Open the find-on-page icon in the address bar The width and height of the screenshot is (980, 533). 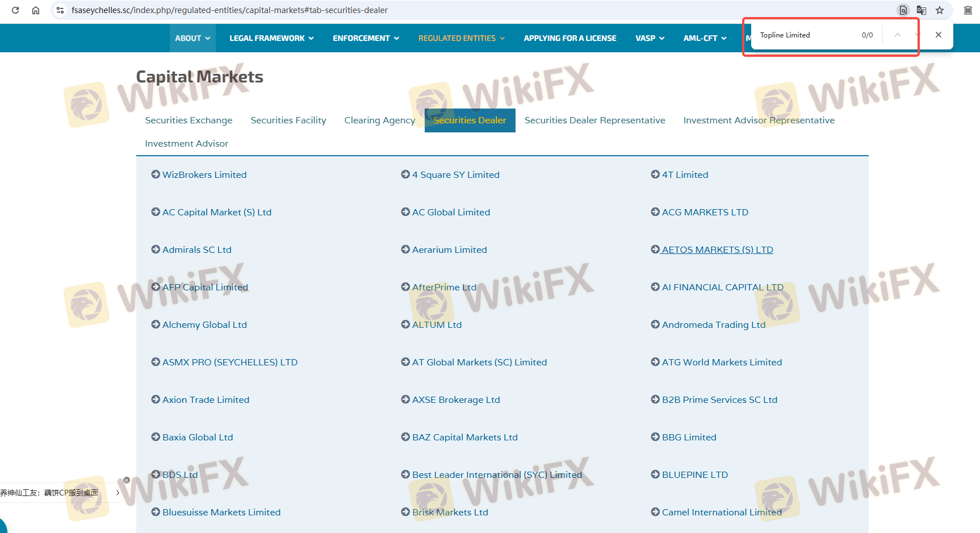click(x=903, y=10)
